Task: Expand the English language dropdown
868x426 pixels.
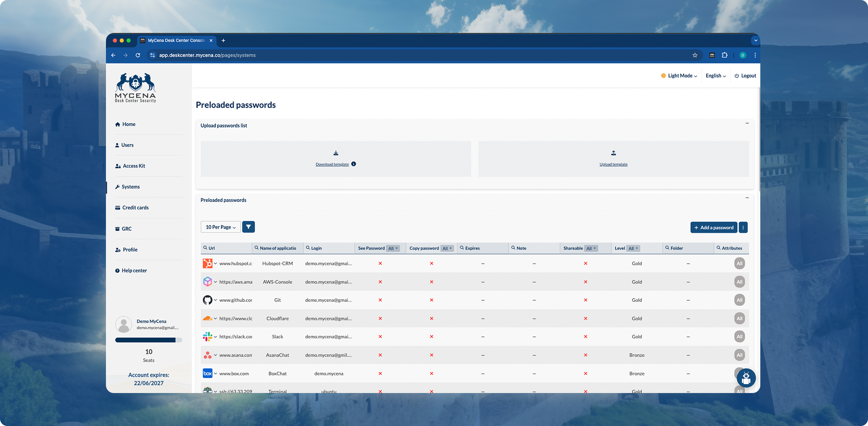Action: (716, 75)
